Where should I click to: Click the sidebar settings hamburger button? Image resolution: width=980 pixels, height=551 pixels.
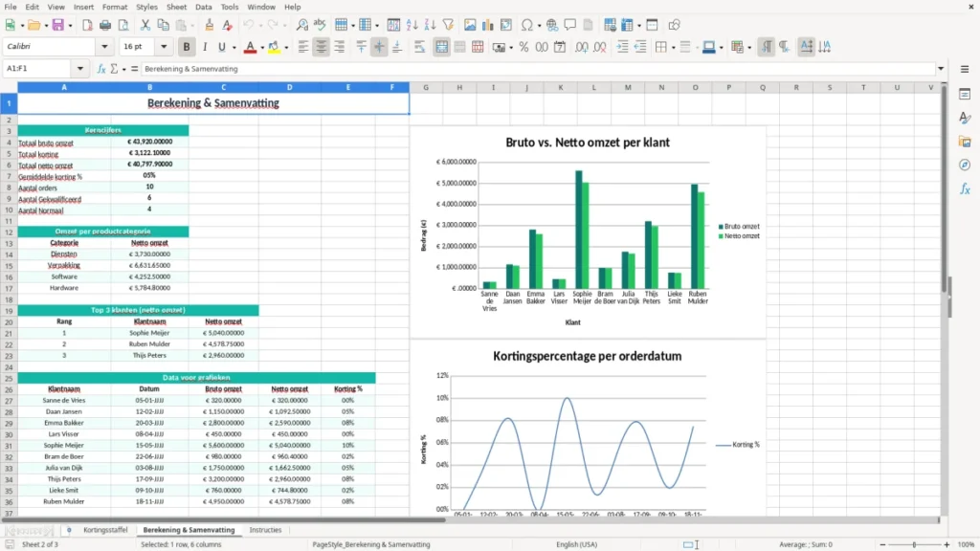pos(965,69)
